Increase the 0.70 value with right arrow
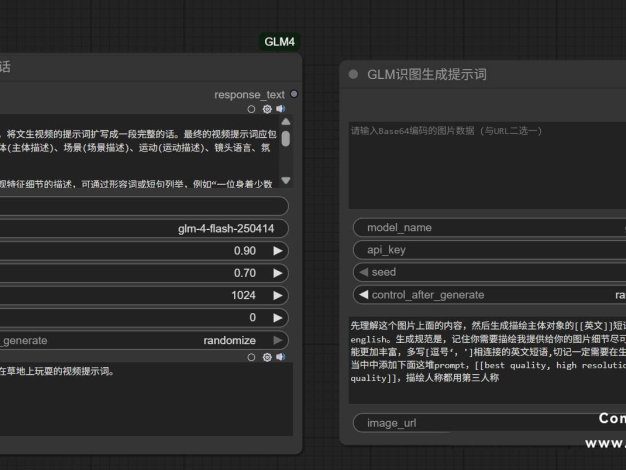The width and height of the screenshot is (626, 470). tap(278, 273)
